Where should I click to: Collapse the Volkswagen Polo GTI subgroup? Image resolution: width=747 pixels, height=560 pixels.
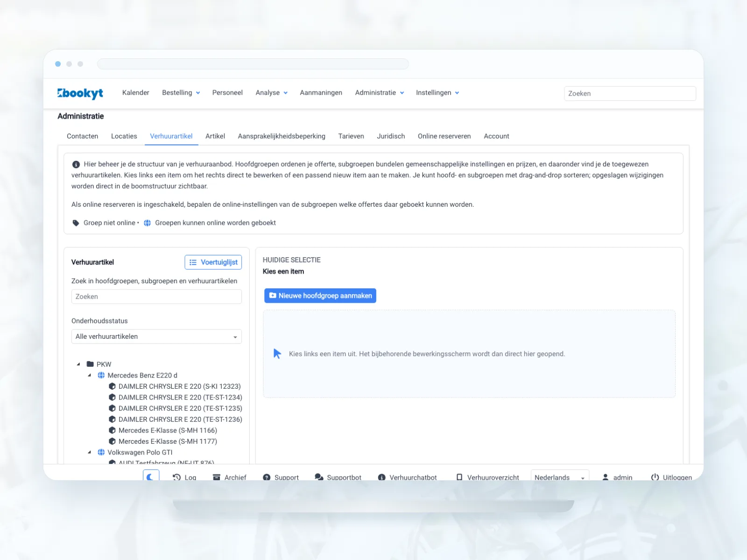pyautogui.click(x=90, y=452)
